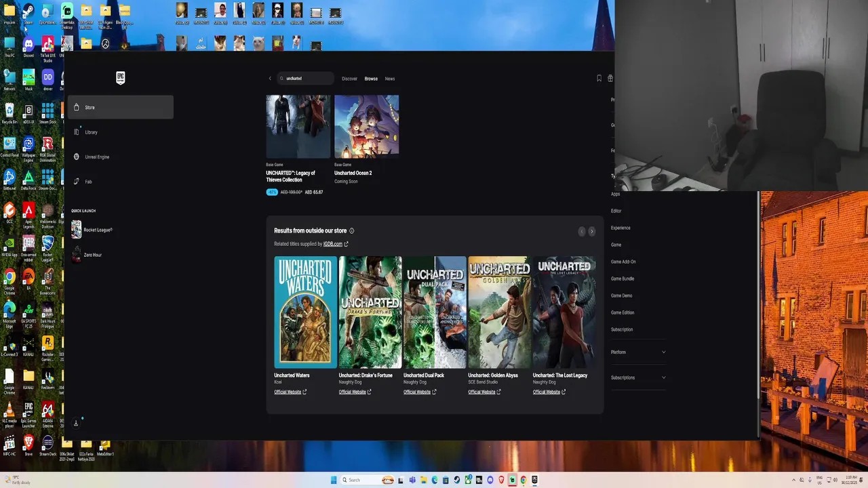The image size is (868, 488).
Task: Open Rocket League desktop shortcut
Action: (x=47, y=249)
